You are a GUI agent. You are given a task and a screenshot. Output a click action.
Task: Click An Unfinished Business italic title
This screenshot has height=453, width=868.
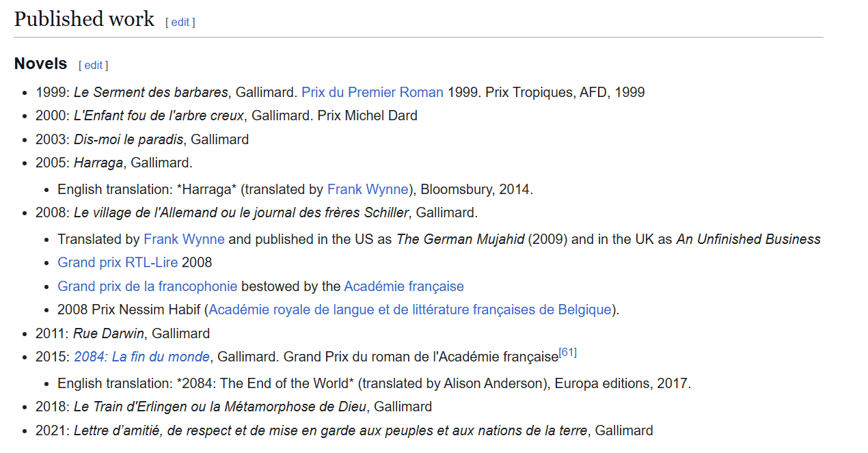748,239
